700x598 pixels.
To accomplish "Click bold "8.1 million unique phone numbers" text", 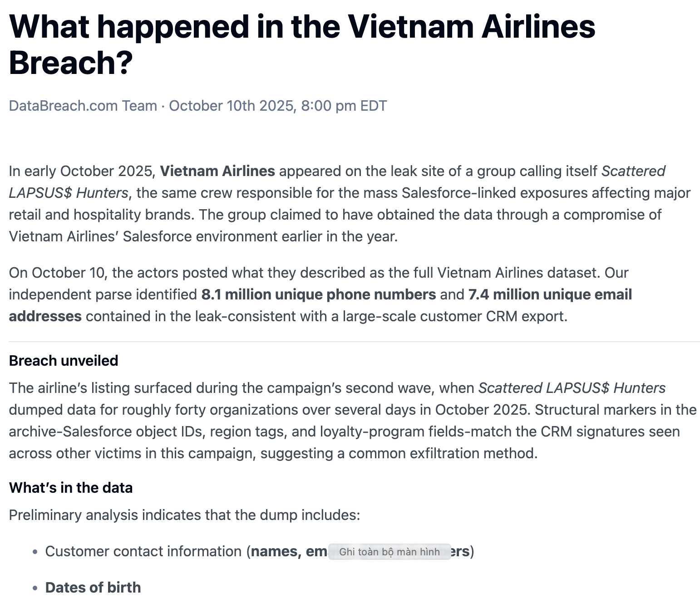I will [318, 294].
